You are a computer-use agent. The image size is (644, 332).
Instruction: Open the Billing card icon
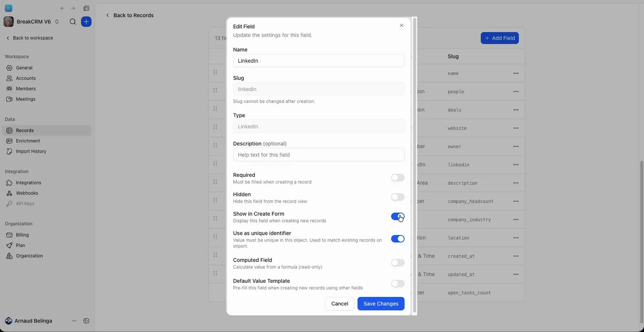coord(9,235)
